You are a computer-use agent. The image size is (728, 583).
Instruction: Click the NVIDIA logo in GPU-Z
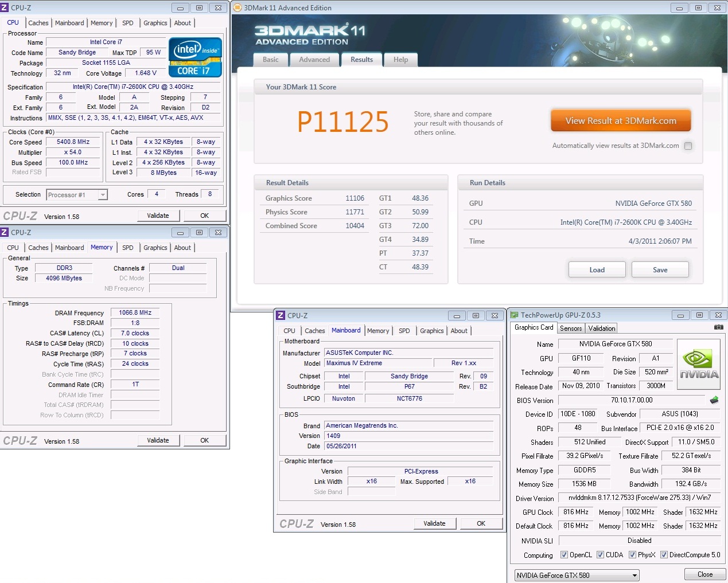pos(699,365)
